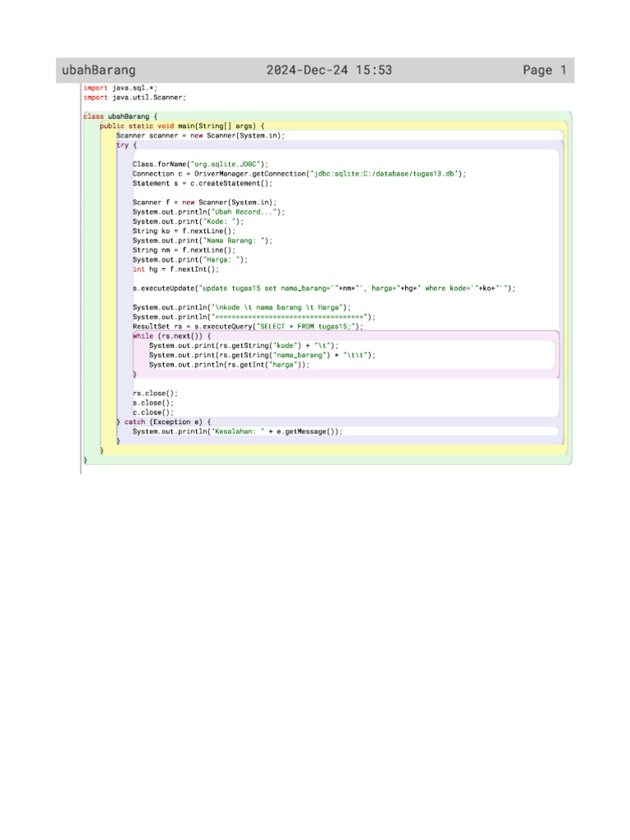Click the Class.forName("org.sqlite.JDBC") line
This screenshot has height=840, width=630.
pos(200,164)
